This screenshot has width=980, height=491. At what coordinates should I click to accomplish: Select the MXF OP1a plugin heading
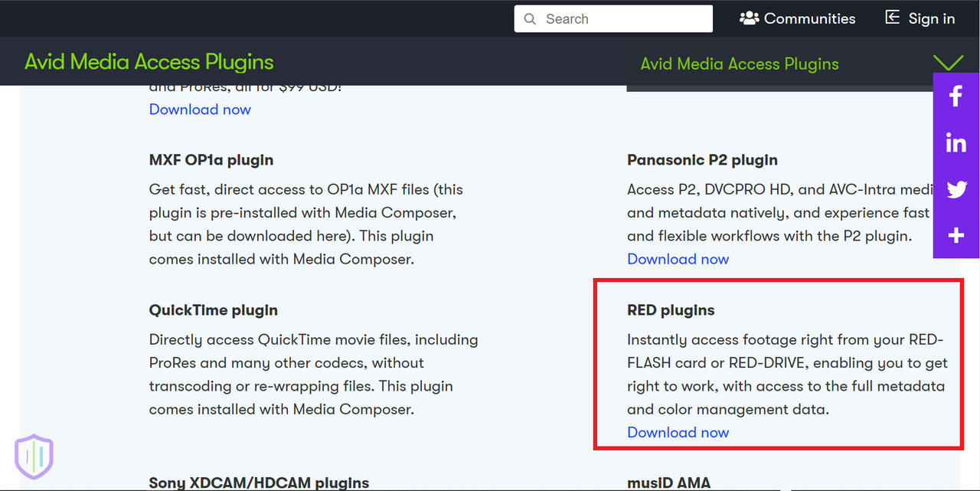coord(211,160)
